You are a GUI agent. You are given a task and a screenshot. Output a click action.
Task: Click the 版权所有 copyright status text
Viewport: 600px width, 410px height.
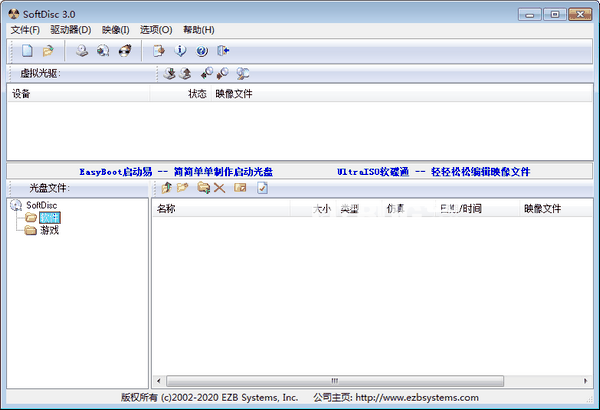click(x=209, y=398)
